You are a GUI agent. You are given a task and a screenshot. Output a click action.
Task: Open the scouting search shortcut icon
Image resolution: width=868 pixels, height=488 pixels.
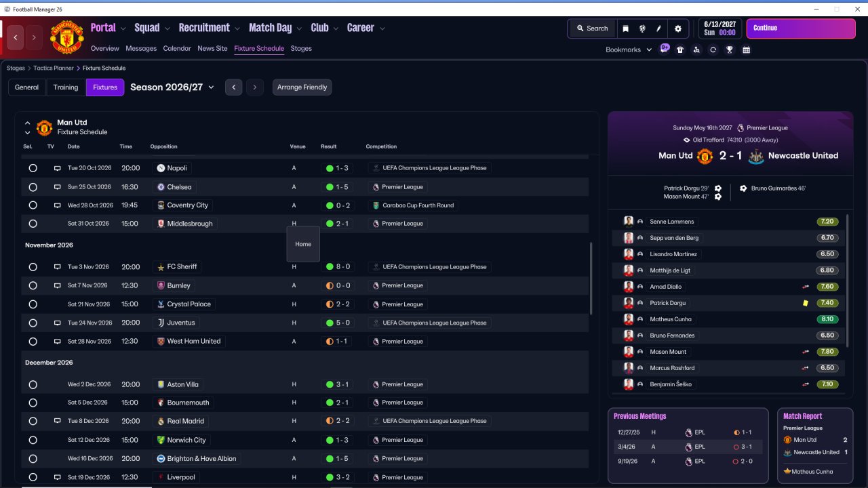(696, 49)
